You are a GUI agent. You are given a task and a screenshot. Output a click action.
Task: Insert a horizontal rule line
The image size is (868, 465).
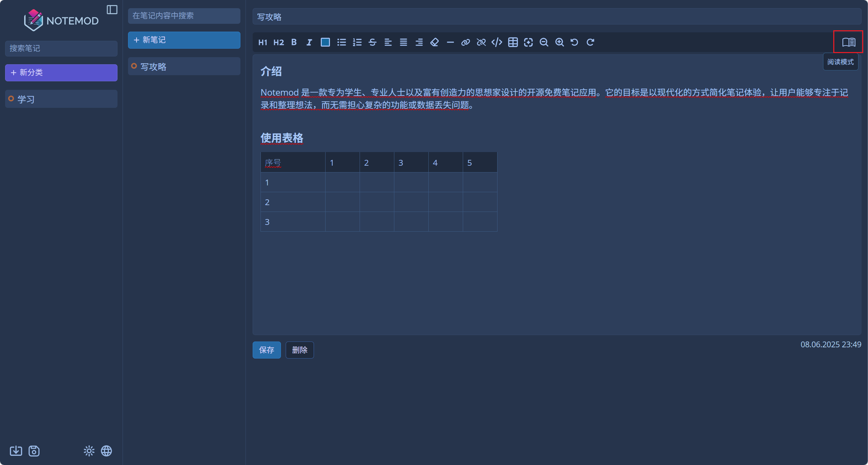pyautogui.click(x=450, y=42)
